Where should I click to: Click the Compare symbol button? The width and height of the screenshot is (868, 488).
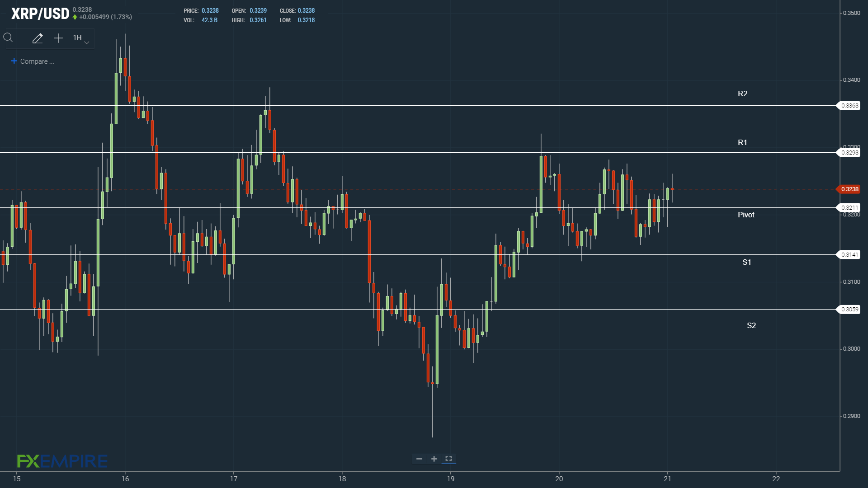[x=33, y=61]
